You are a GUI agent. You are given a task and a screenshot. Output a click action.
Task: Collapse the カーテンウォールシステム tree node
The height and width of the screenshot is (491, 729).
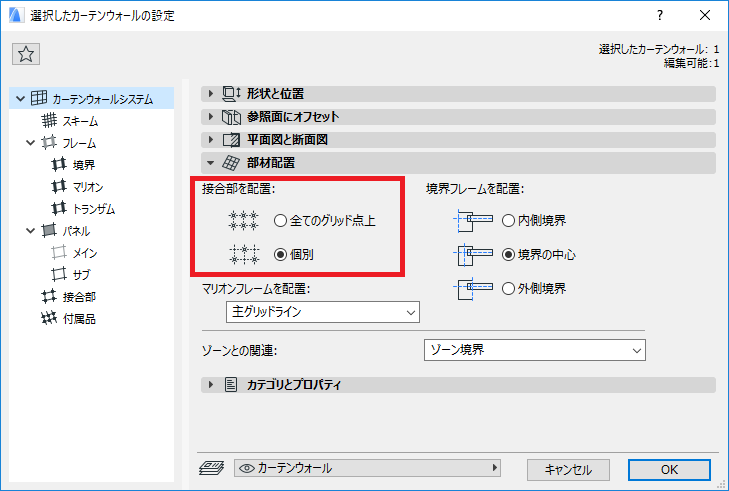tap(20, 99)
